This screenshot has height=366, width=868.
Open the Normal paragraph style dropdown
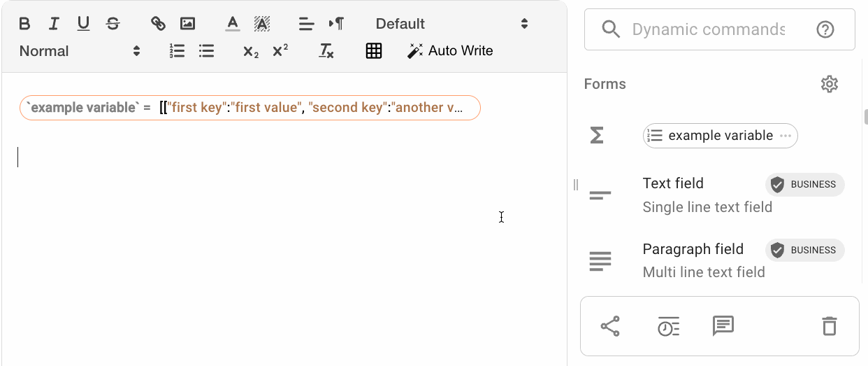click(x=80, y=51)
